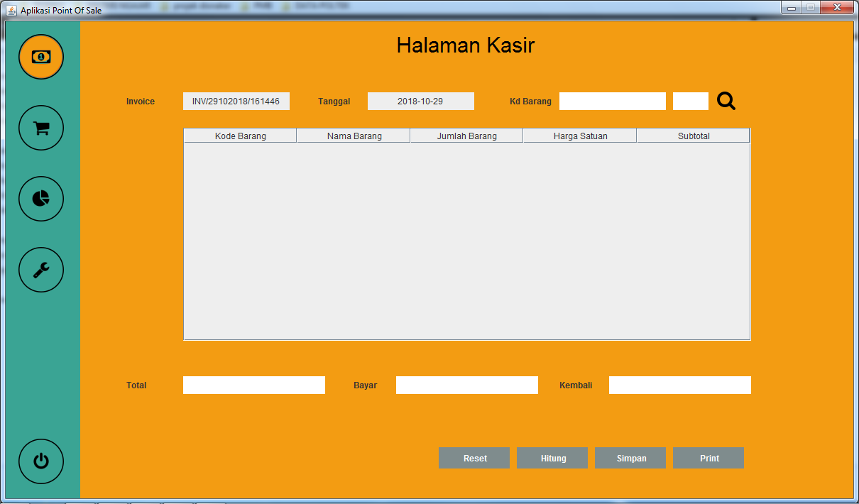Click inside the Kembali field
This screenshot has height=504, width=859.
679,385
